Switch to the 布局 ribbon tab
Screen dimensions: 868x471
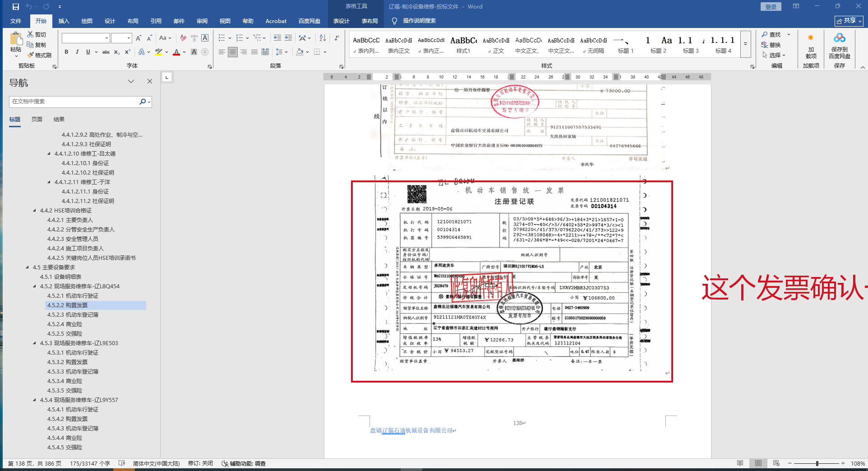tap(133, 21)
